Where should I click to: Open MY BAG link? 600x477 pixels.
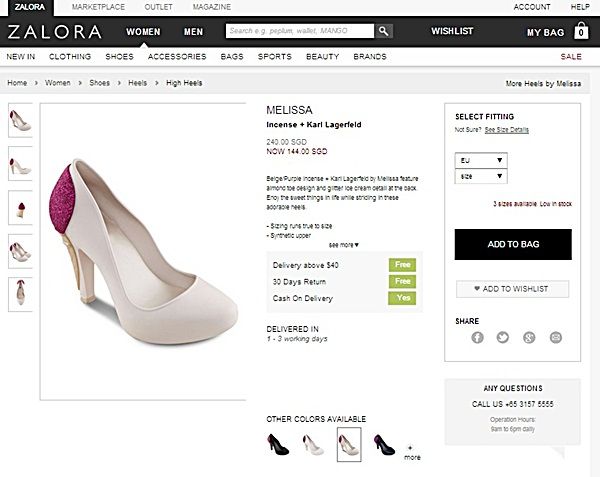545,33
